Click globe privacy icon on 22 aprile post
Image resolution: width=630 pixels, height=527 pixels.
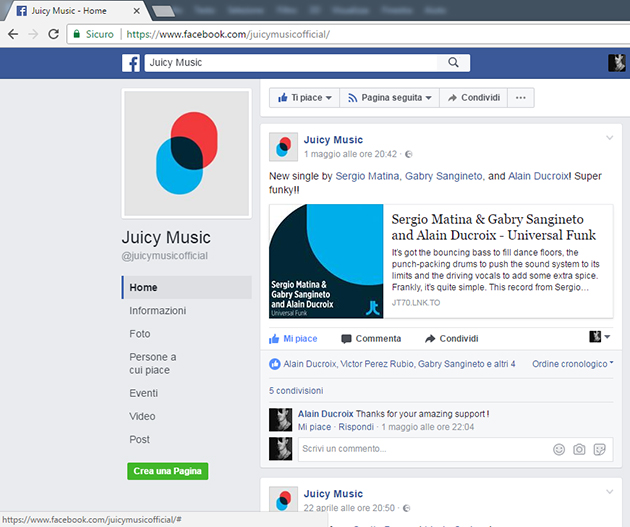coord(407,508)
